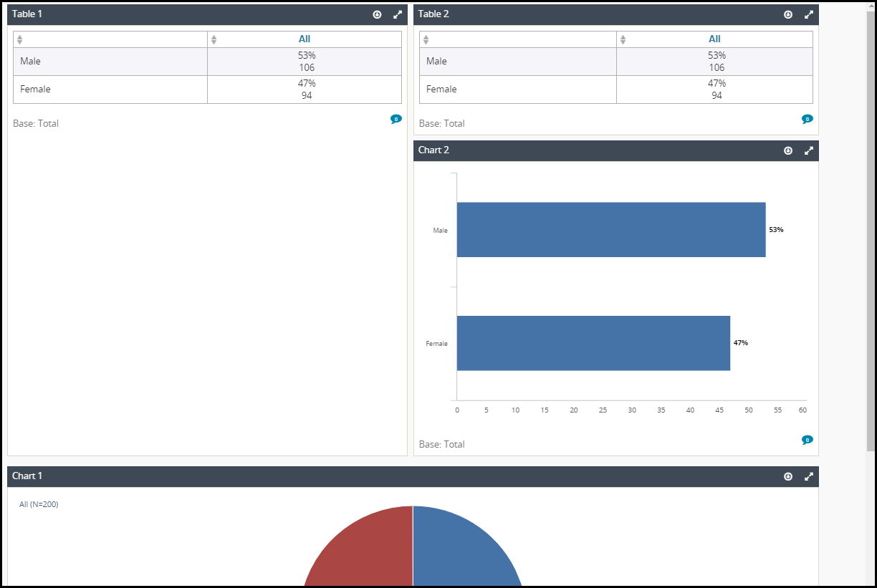Expand Table 1 to full screen
This screenshot has width=877, height=588.
(398, 14)
